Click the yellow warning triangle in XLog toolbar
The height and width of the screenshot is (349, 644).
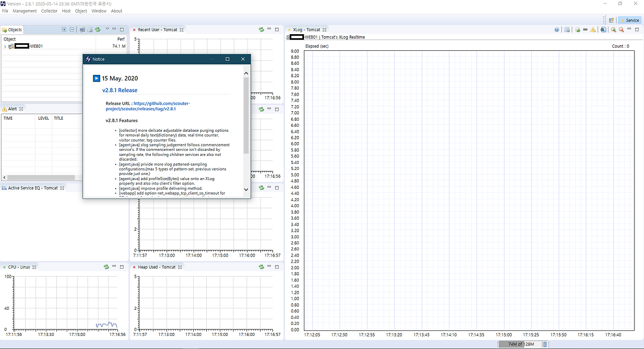click(x=593, y=30)
